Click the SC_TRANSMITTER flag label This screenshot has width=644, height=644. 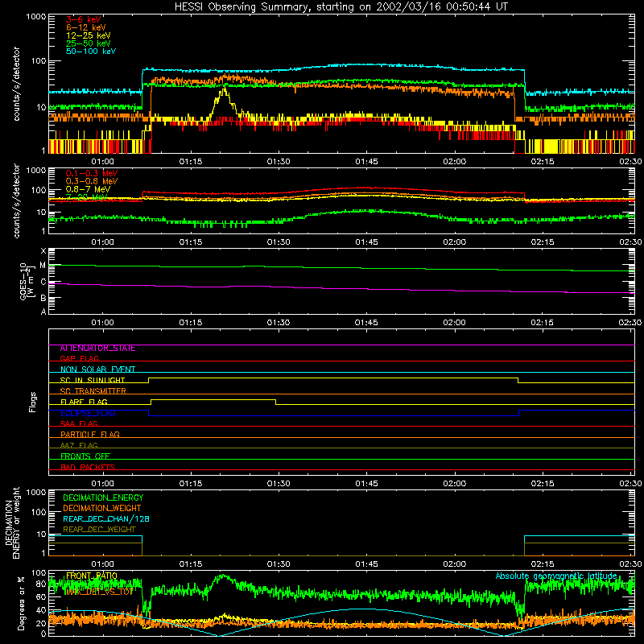[93, 391]
